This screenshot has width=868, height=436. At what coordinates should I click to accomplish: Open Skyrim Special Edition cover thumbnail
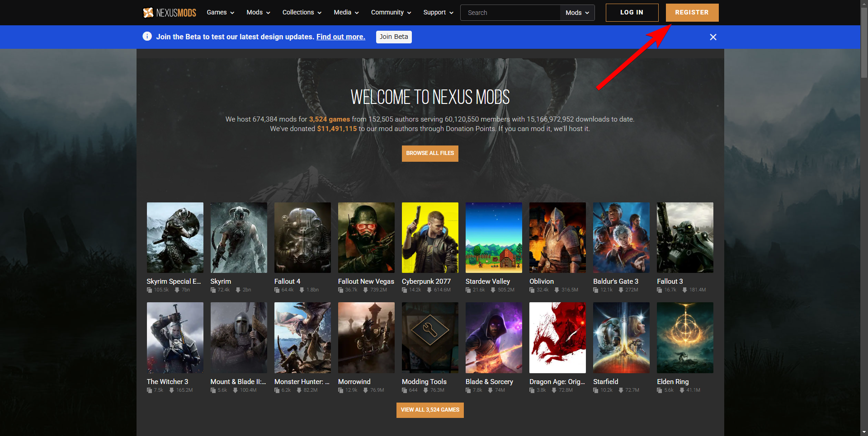175,238
